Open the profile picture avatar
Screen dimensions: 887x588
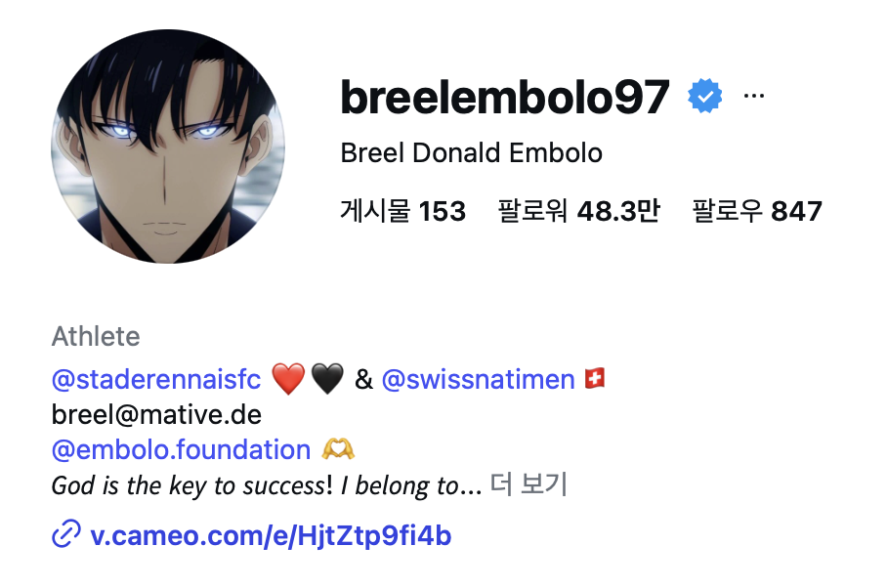(x=167, y=147)
